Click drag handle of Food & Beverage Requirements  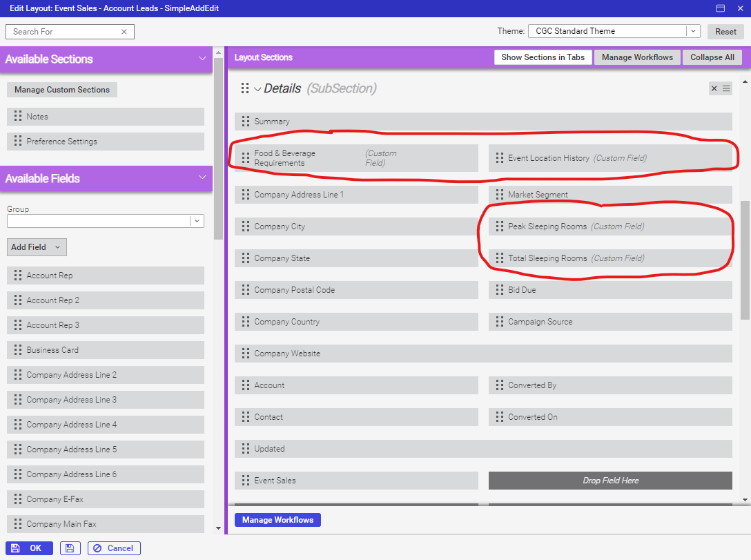click(246, 158)
